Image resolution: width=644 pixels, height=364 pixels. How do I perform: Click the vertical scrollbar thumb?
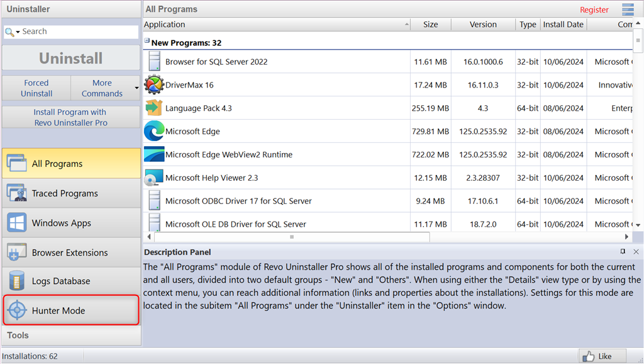coord(638,40)
